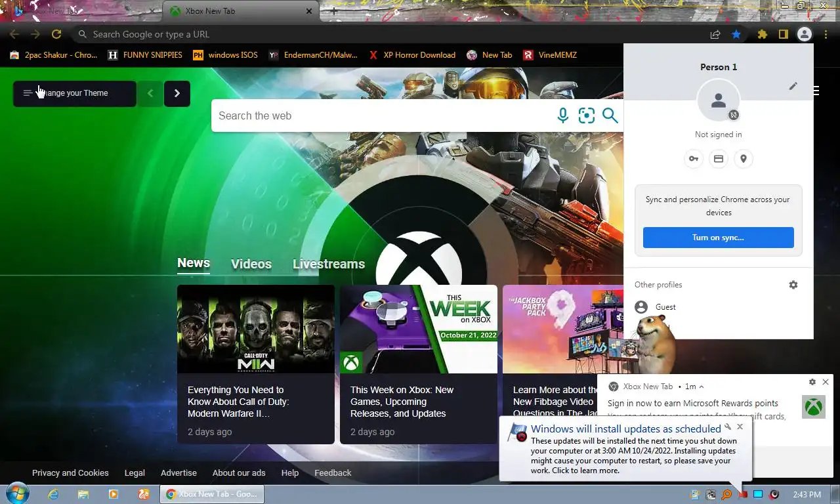Click the Xbox logo in the notification
This screenshot has width=840, height=504.
tap(814, 407)
